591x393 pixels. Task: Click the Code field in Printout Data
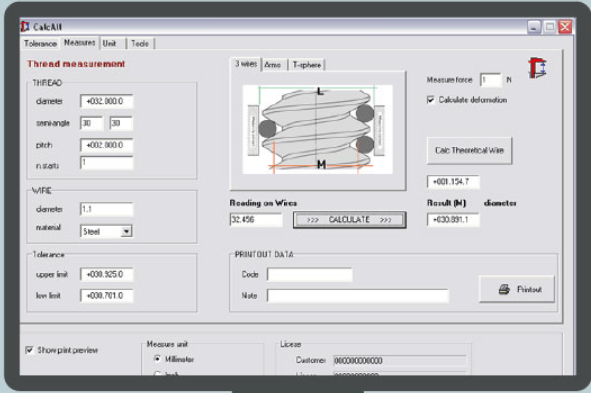click(x=310, y=274)
